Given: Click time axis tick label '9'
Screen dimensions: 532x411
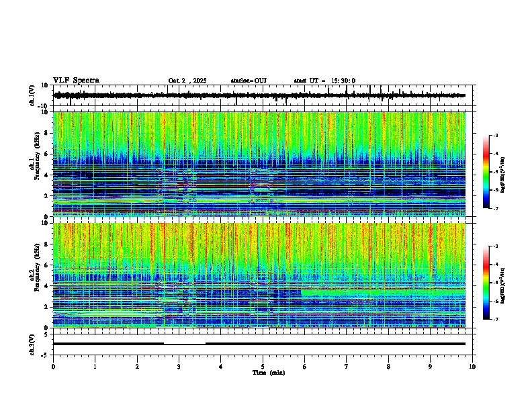Looking at the screenshot, I should coord(430,367).
